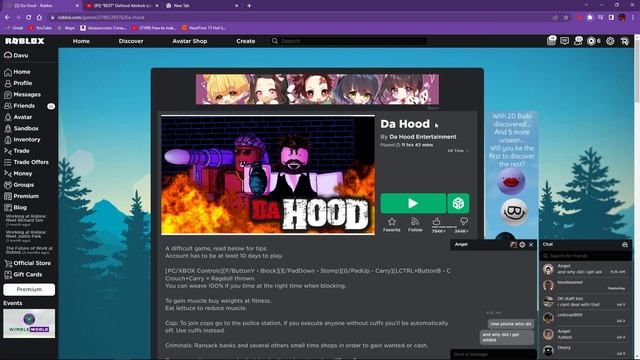Screen dimensions: 640x360
Task: Expand the All Time playtime dropdown
Action: click(x=458, y=151)
